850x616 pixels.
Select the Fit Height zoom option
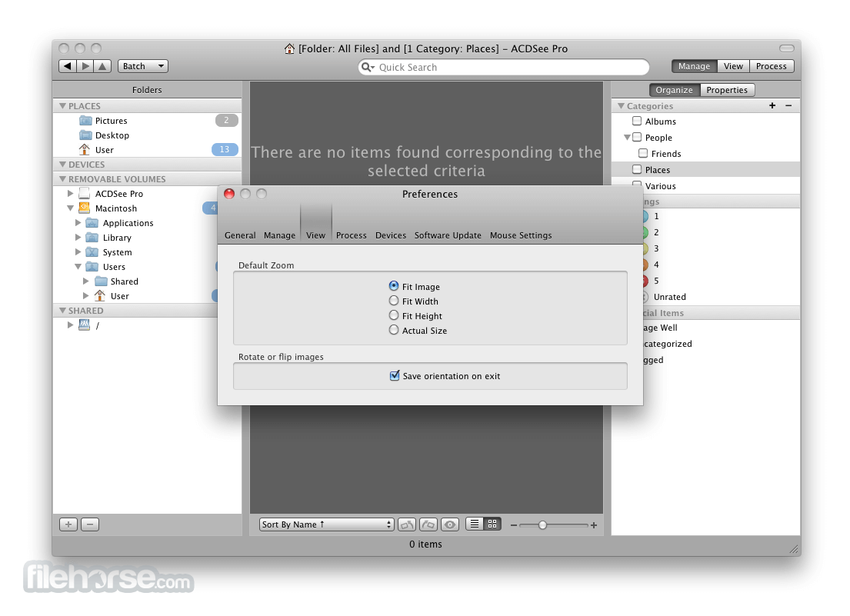(394, 315)
